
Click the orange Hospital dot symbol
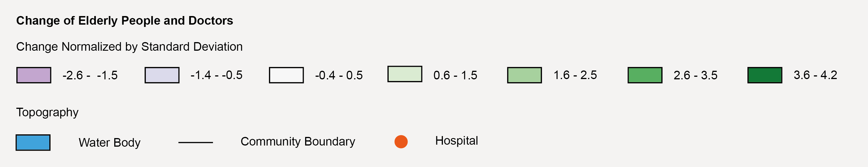click(401, 142)
